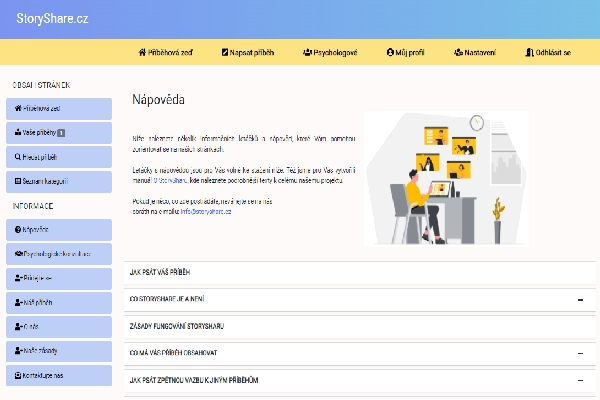The height and width of the screenshot is (400, 600).
Task: Click the Nastavení settings icon in navbar
Action: [457, 52]
